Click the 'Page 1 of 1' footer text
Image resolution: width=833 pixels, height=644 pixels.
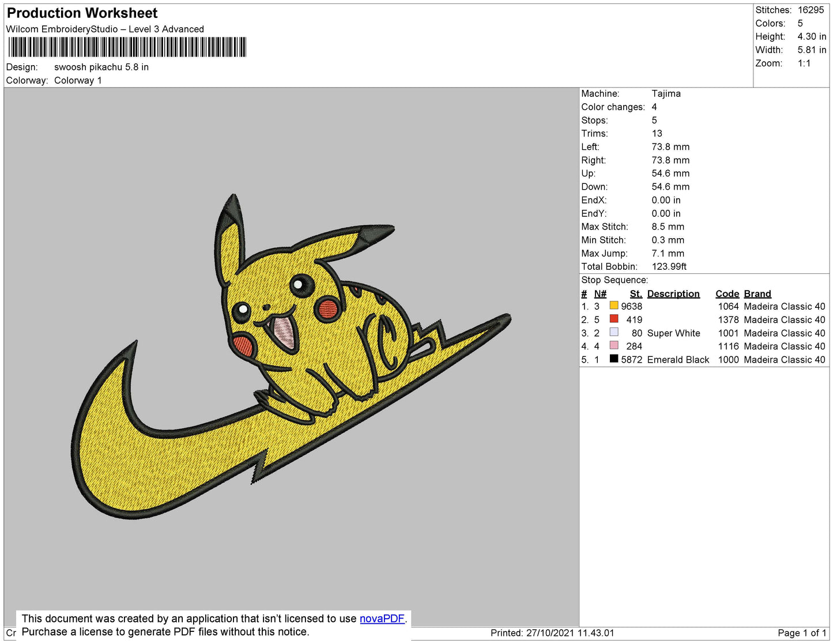pos(801,633)
